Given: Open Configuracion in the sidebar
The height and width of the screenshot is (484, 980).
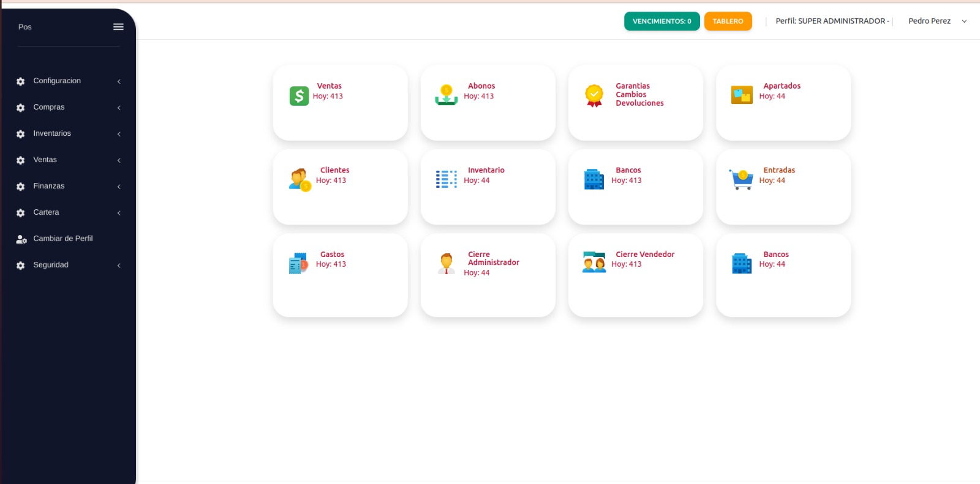Looking at the screenshot, I should tap(57, 81).
